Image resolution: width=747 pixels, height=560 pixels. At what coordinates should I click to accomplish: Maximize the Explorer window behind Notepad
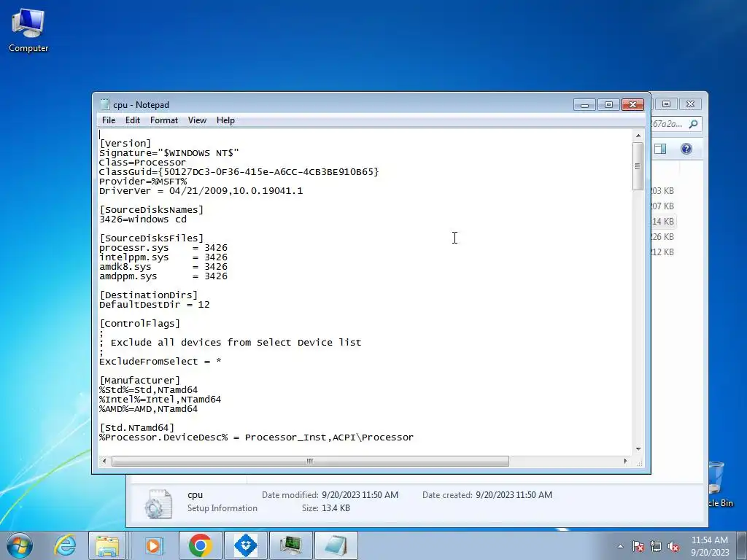[x=667, y=104]
